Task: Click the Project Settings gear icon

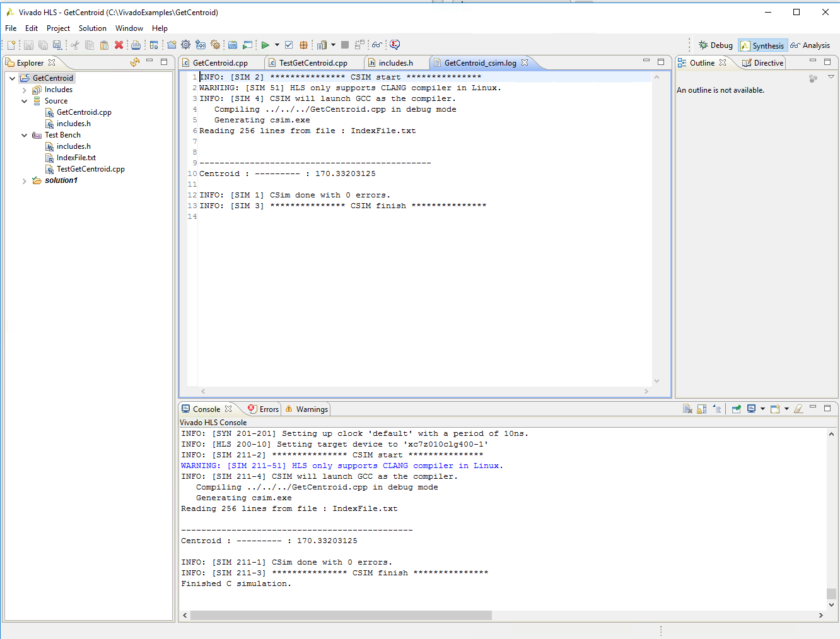Action: [x=185, y=45]
